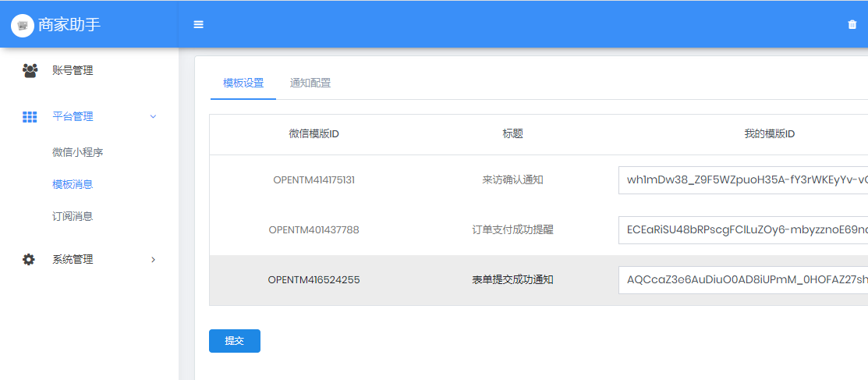Edit the template ID field for 表单提交成功通知
Viewport: 868px width, 380px height.
(x=742, y=279)
